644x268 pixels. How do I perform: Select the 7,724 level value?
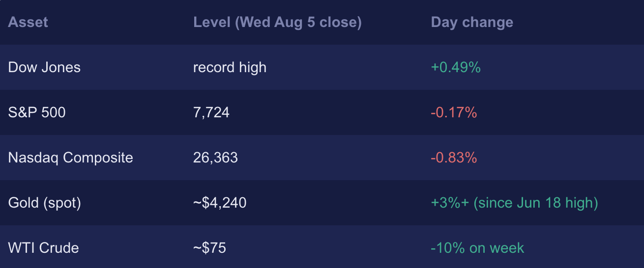(x=211, y=112)
